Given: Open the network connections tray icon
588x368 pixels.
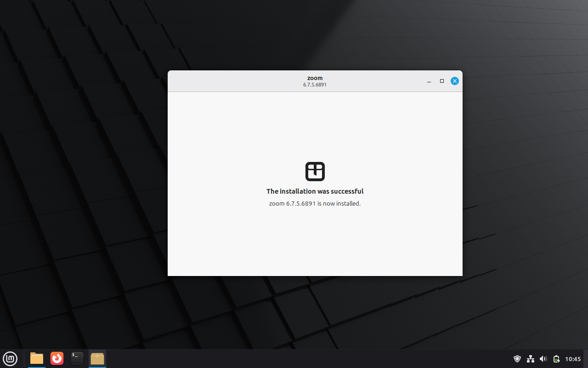Looking at the screenshot, I should 531,359.
